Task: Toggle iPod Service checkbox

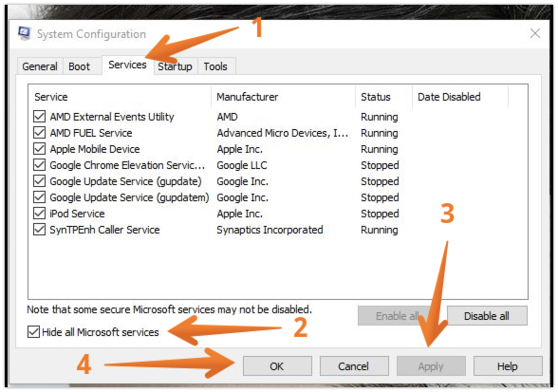Action: coord(39,214)
